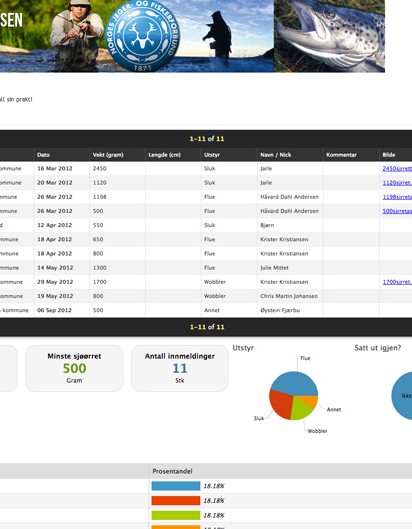
Task: Sort table by Lengde (cm) header
Action: (x=165, y=155)
